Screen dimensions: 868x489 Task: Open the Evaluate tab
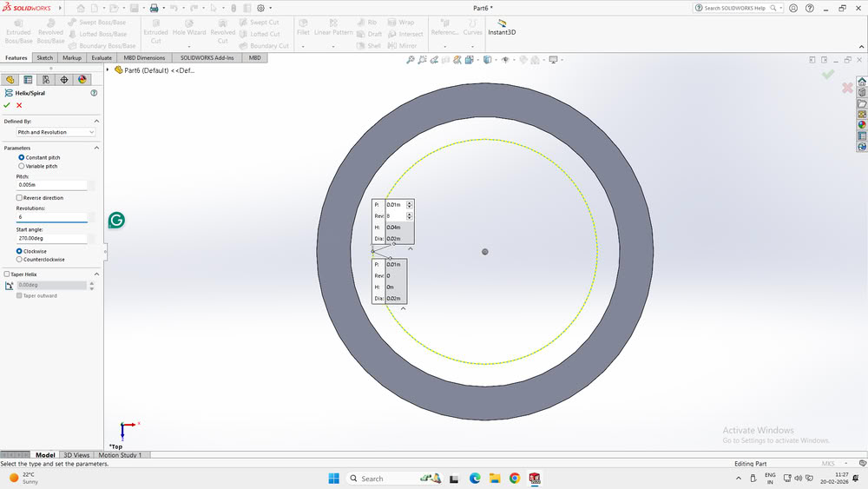click(x=101, y=58)
